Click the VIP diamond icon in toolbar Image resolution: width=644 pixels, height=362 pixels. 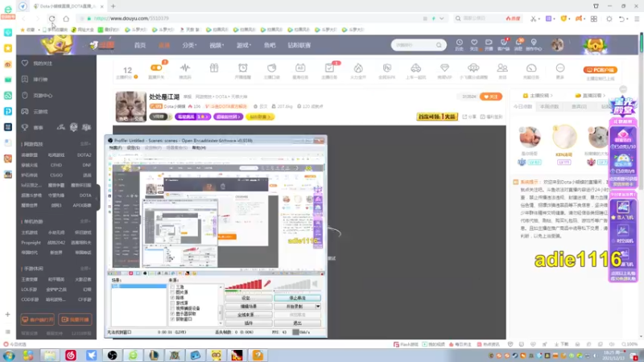click(x=444, y=68)
